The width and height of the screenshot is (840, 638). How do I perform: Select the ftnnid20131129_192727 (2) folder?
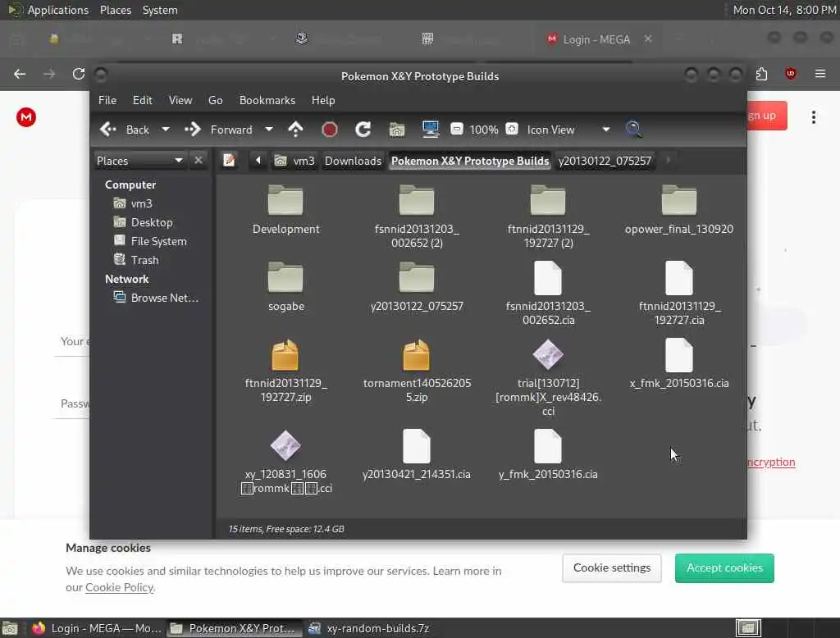click(x=547, y=216)
